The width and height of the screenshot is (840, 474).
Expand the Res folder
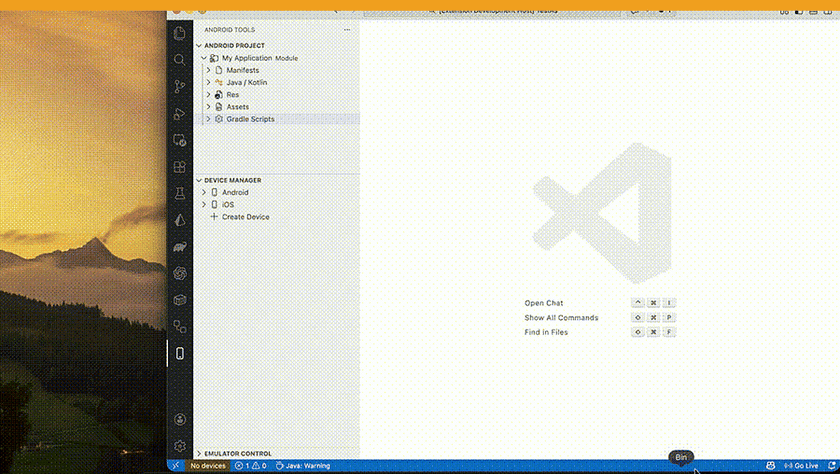[x=208, y=95]
